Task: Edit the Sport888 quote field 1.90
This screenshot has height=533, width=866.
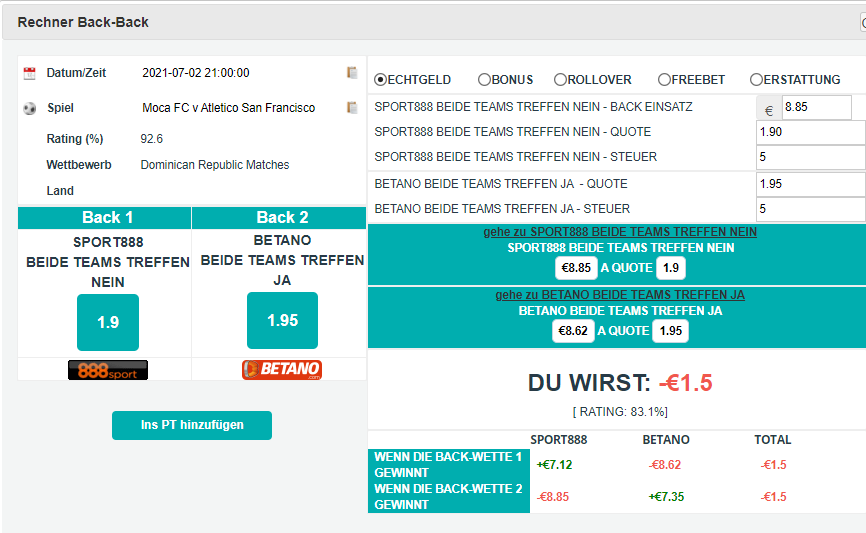Action: pyautogui.click(x=811, y=132)
